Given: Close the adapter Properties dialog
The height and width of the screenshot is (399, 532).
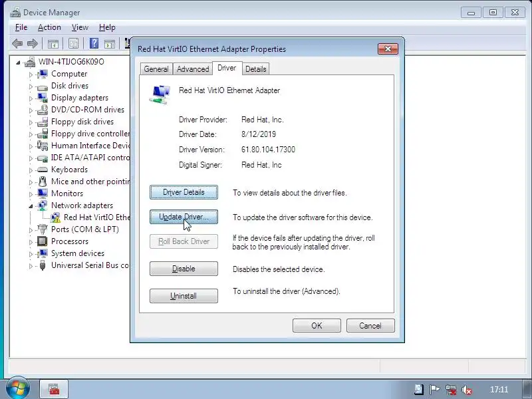Looking at the screenshot, I should 388,49.
